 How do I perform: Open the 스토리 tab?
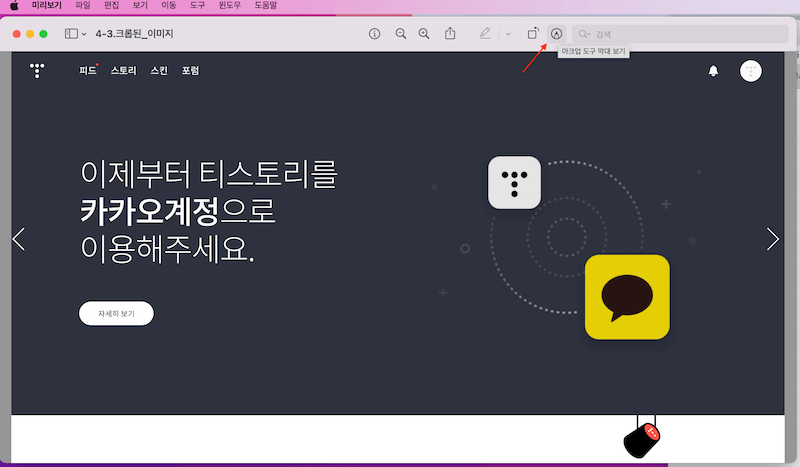tap(123, 70)
